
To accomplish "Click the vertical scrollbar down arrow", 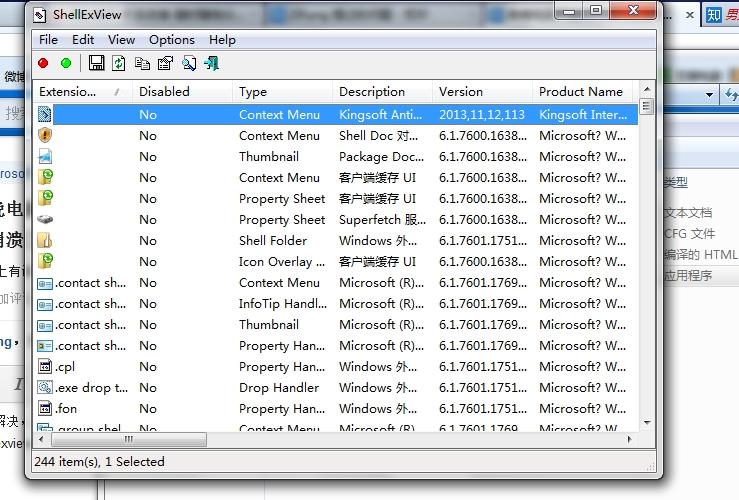I will pos(647,423).
